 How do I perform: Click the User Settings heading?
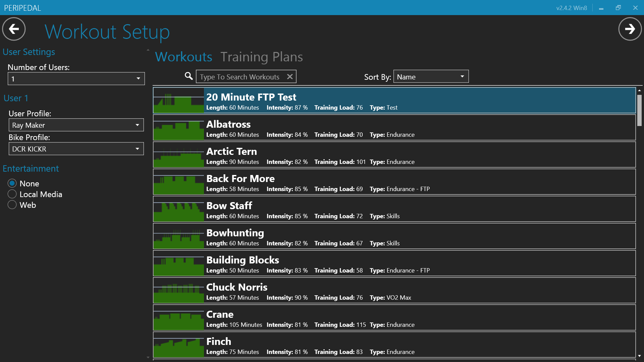(29, 52)
